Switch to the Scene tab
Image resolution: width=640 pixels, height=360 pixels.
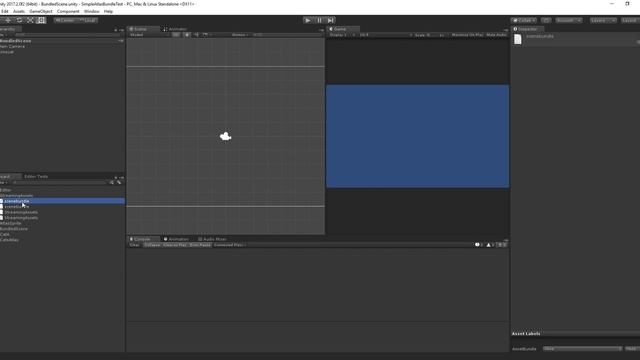(143, 29)
